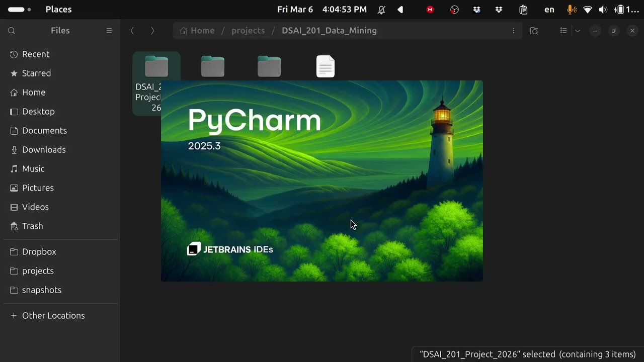Click the search-in-folder icon in header

[x=534, y=31]
